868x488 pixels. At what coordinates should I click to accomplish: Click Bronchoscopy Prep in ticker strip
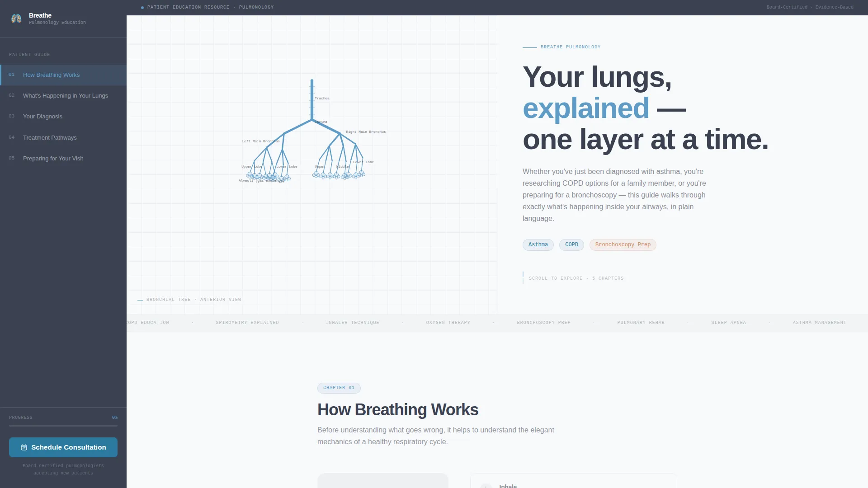(544, 323)
